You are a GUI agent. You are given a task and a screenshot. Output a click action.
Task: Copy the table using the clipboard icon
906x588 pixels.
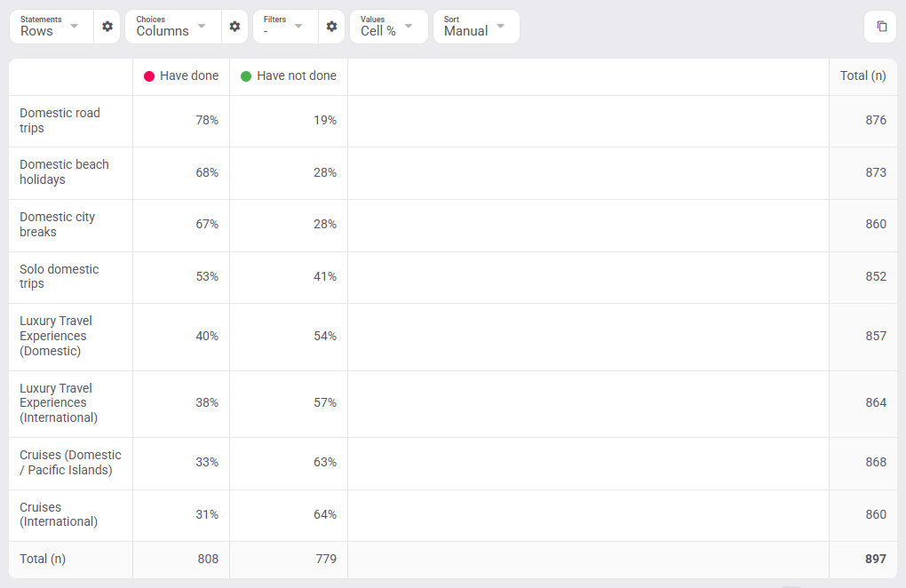point(881,27)
